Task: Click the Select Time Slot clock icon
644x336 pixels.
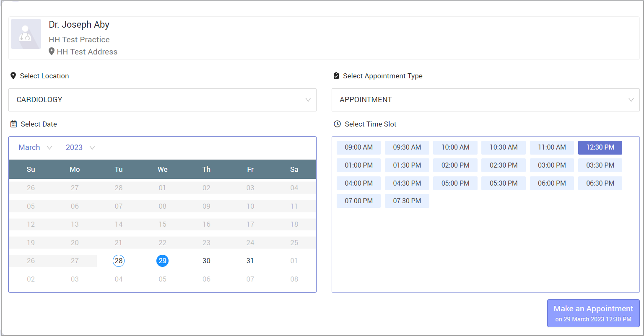Action: click(x=337, y=124)
